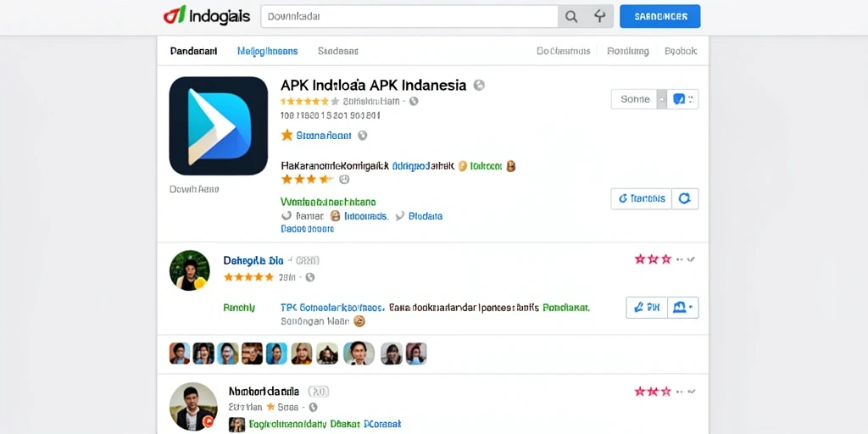
Task: Click the grey badge beside Nbmbori danala name
Action: point(319,392)
